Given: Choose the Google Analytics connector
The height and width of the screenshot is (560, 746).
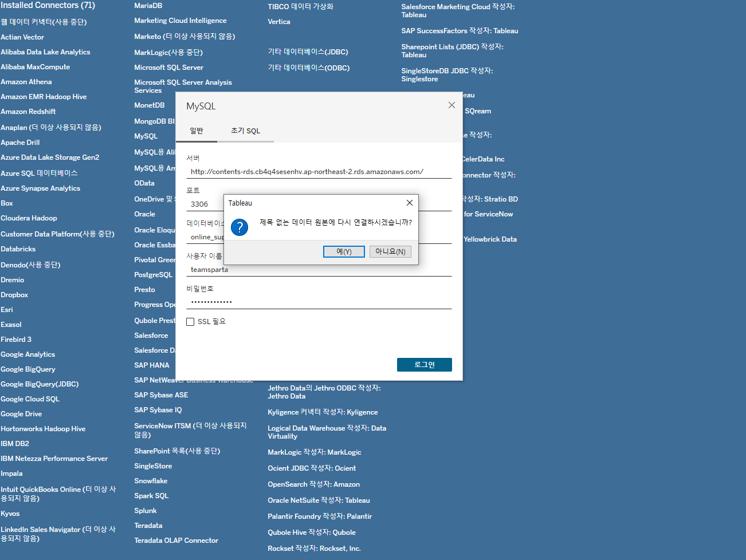Looking at the screenshot, I should click(x=28, y=354).
